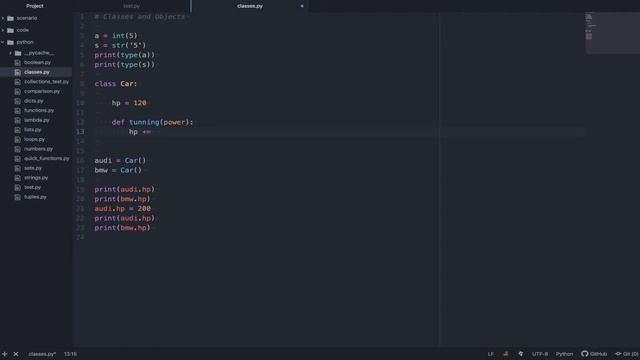The height and width of the screenshot is (360, 640).
Task: Place cursor on 'def tunning(power):' line
Action: click(x=152, y=122)
